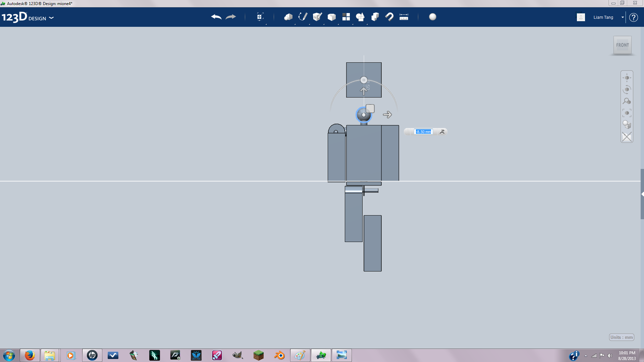This screenshot has width=644, height=362.
Task: Click the snap options icon beside distance field
Action: tap(442, 132)
